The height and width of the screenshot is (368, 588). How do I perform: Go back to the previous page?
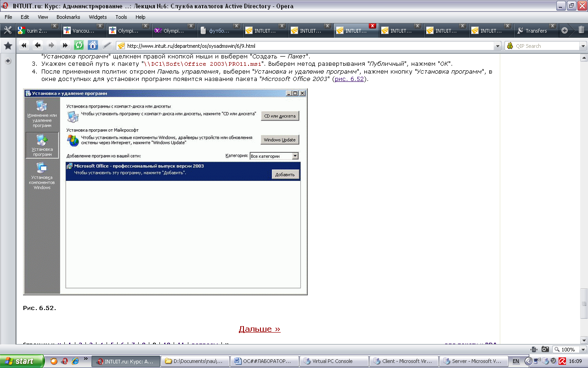pos(38,46)
